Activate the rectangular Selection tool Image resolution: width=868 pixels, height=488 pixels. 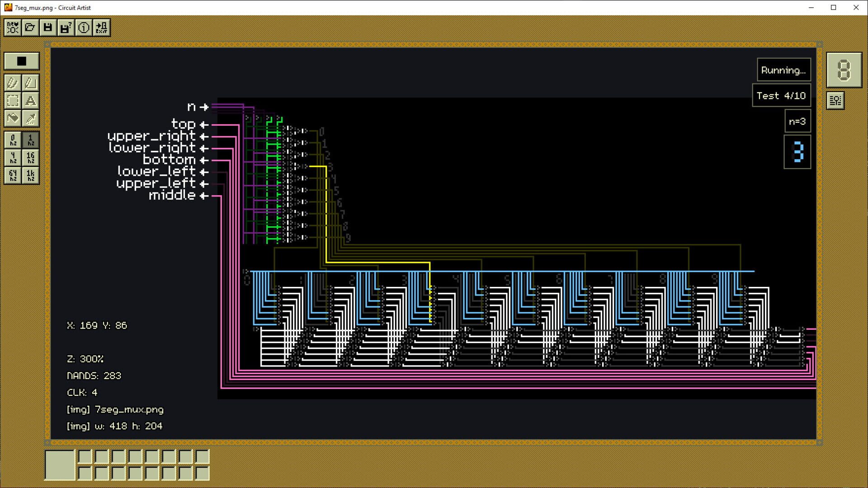pos(12,101)
